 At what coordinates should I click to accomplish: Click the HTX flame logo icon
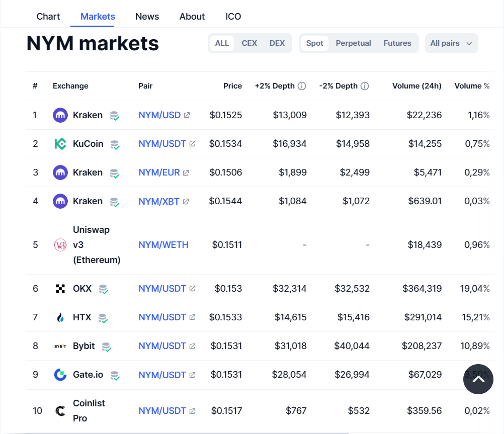coord(60,318)
